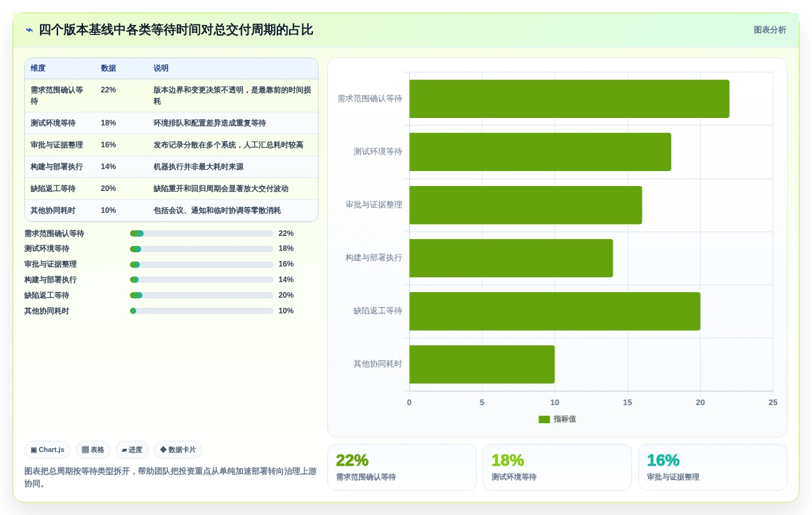Select the 表格 tag chip
The width and height of the screenshot is (812, 515).
click(93, 449)
